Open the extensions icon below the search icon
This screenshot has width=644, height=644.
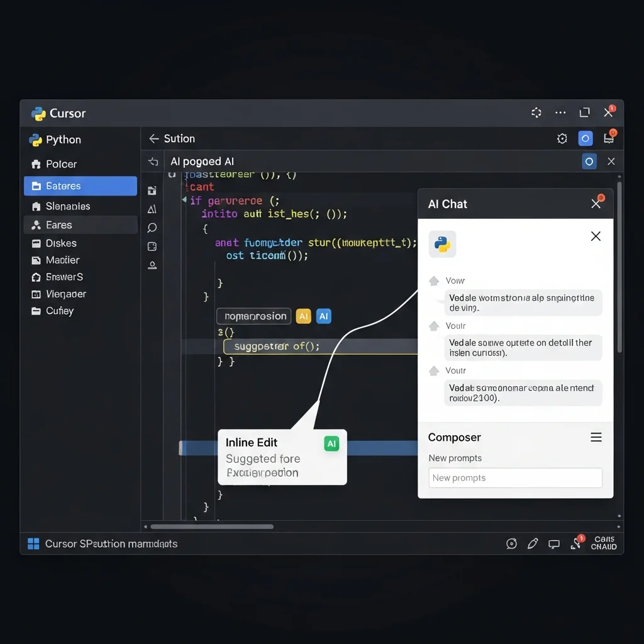(152, 246)
